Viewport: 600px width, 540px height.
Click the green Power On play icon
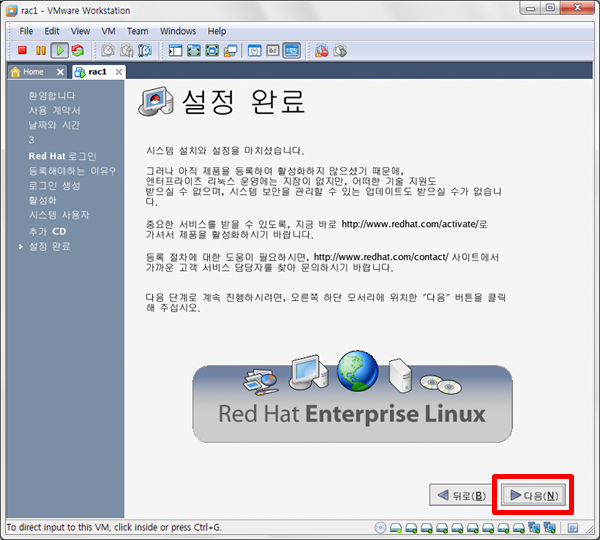pyautogui.click(x=60, y=51)
